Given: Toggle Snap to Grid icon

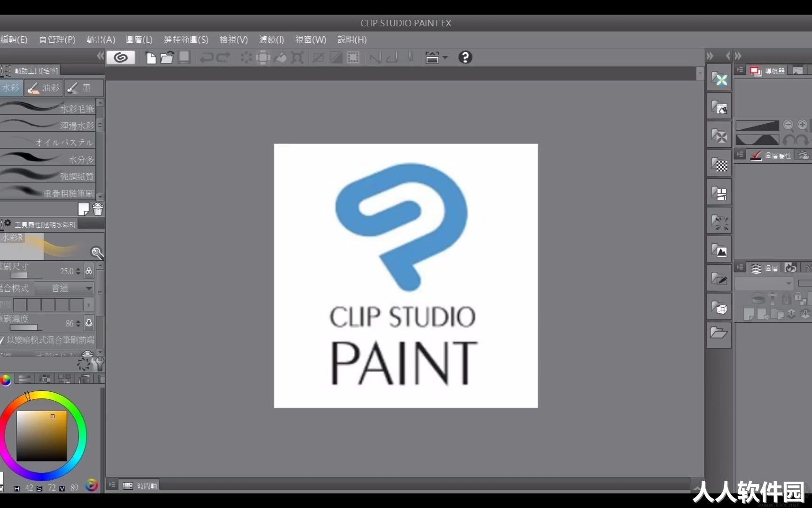Looking at the screenshot, I should pyautogui.click(x=410, y=57).
